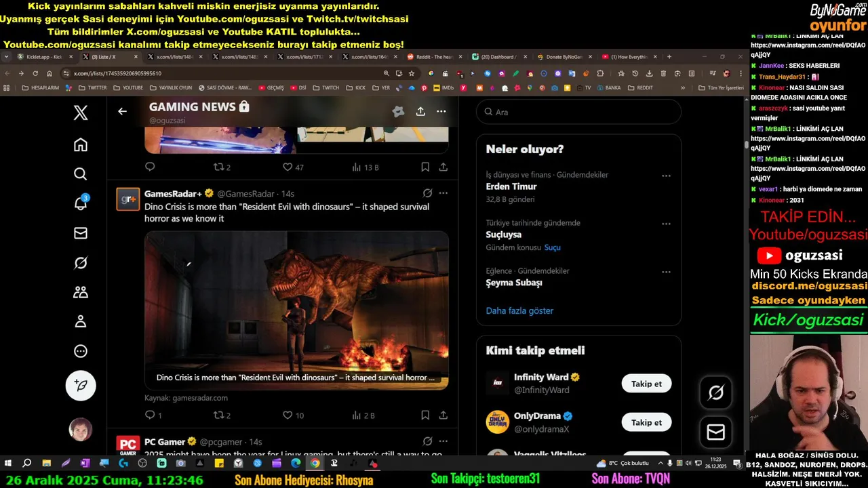The image size is (868, 488).
Task: Open Windows Start menu
Action: pos(8,464)
